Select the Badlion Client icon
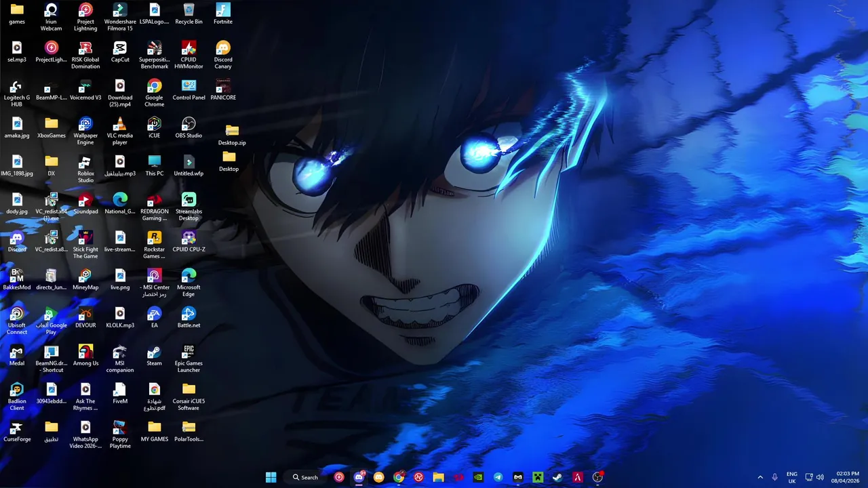 (x=17, y=396)
